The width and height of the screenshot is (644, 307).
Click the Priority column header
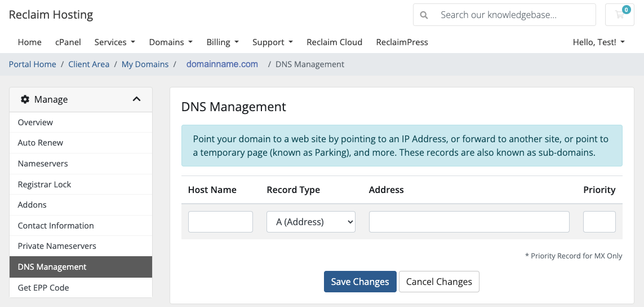599,190
